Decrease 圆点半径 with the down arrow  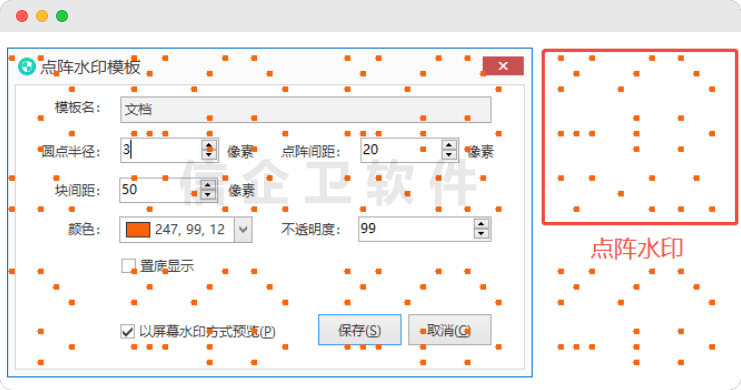(x=209, y=155)
